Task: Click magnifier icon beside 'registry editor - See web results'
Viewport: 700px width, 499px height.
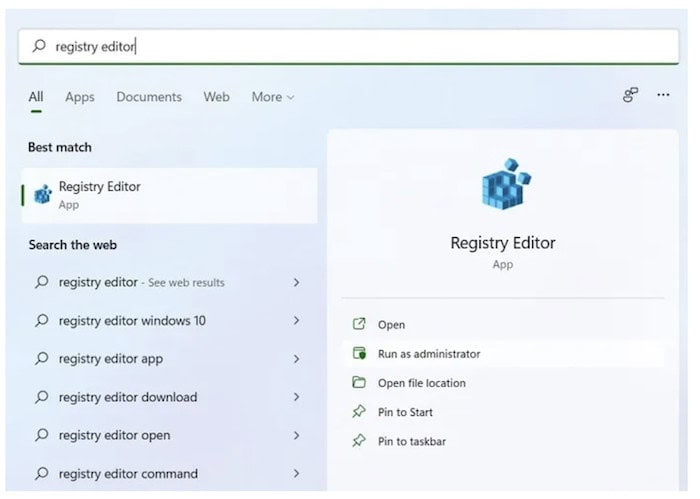Action: (42, 282)
